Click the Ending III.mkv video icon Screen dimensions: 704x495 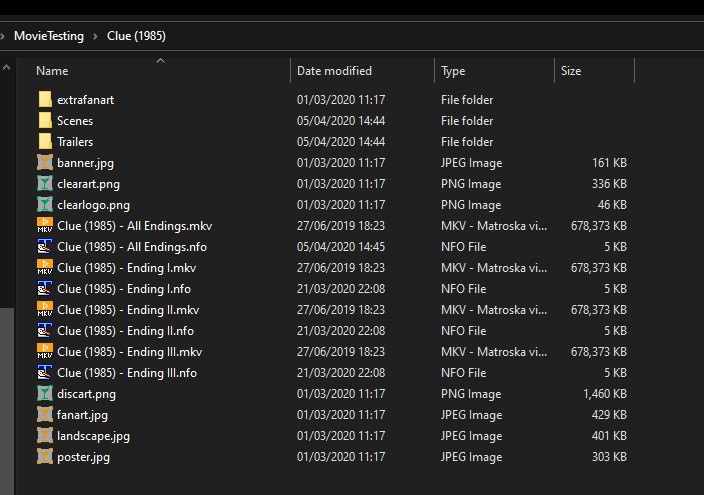[x=45, y=352]
